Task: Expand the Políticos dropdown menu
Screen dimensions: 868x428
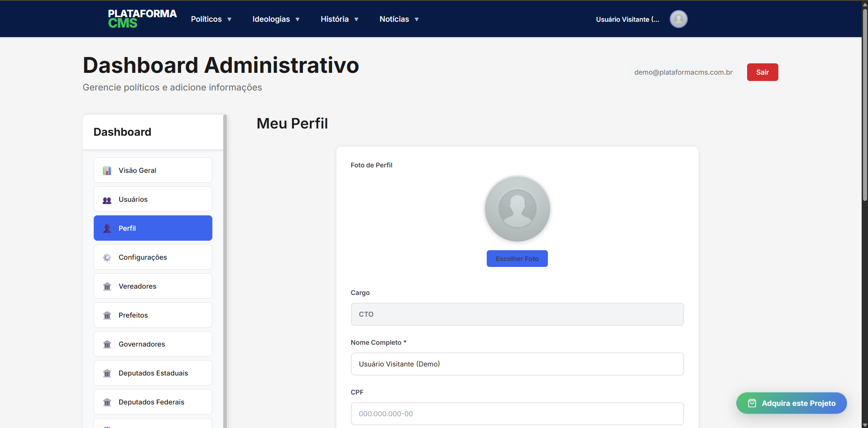Action: [x=211, y=19]
